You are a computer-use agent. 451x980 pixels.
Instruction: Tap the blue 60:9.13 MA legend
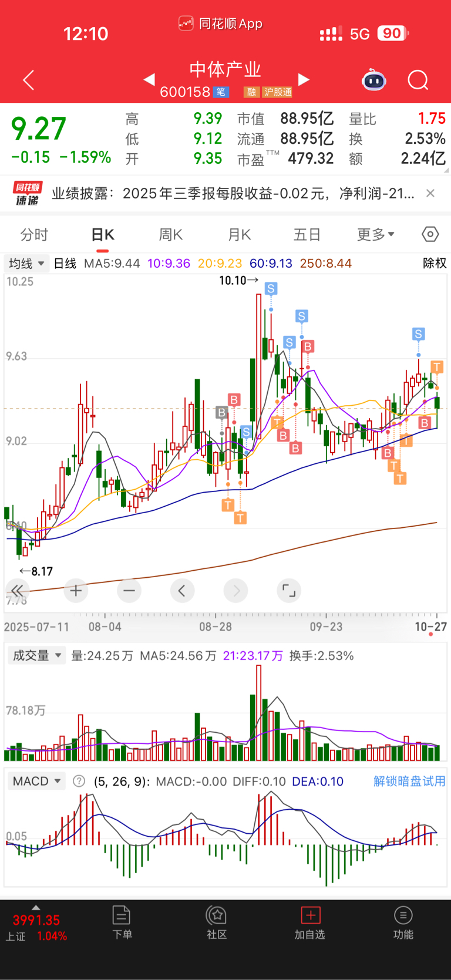[x=271, y=264]
